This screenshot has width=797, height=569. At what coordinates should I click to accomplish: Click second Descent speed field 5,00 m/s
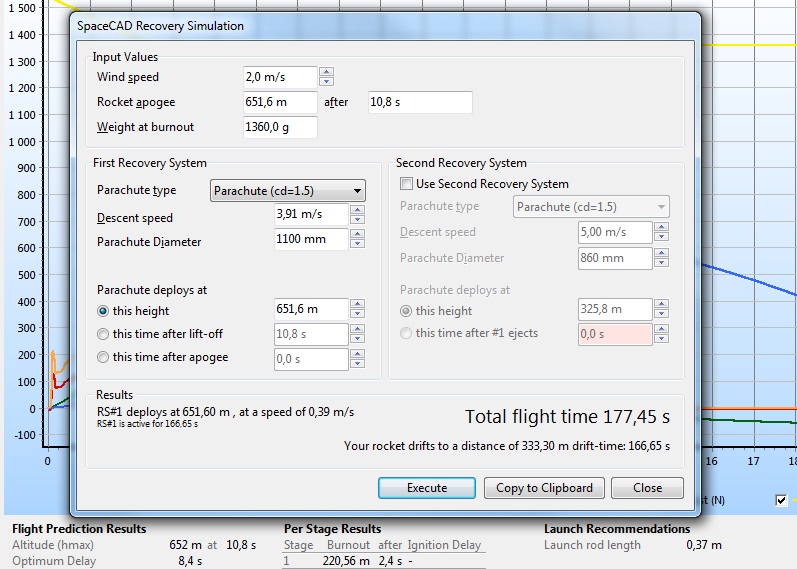[x=615, y=232]
